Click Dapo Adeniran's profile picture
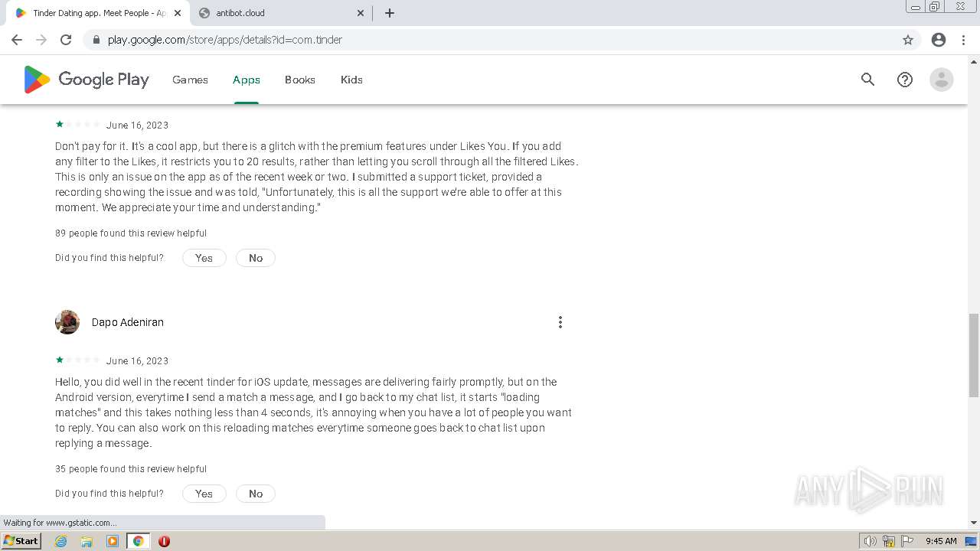Image resolution: width=980 pixels, height=551 pixels. [67, 322]
